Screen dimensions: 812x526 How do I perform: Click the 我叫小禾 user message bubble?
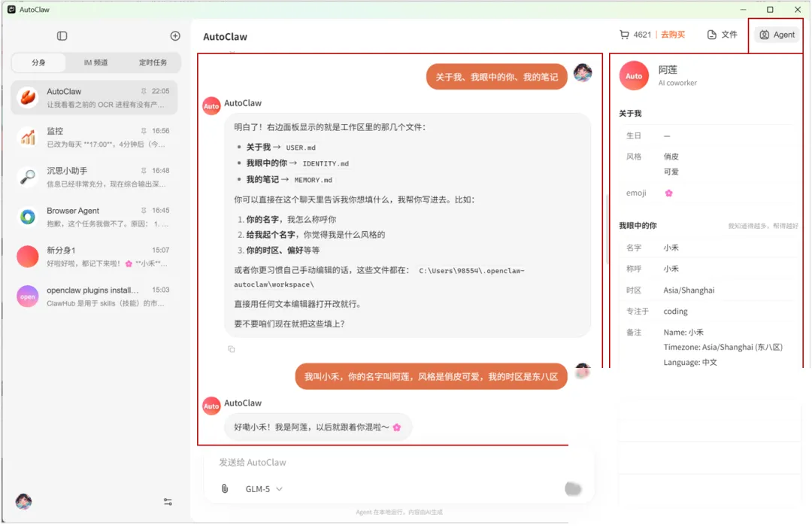tap(432, 376)
